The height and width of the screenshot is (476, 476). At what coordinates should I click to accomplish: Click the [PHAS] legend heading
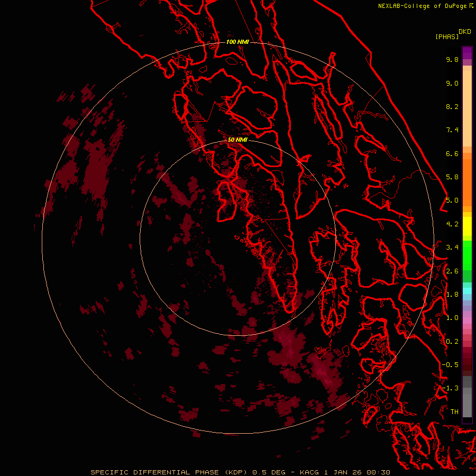pos(447,37)
